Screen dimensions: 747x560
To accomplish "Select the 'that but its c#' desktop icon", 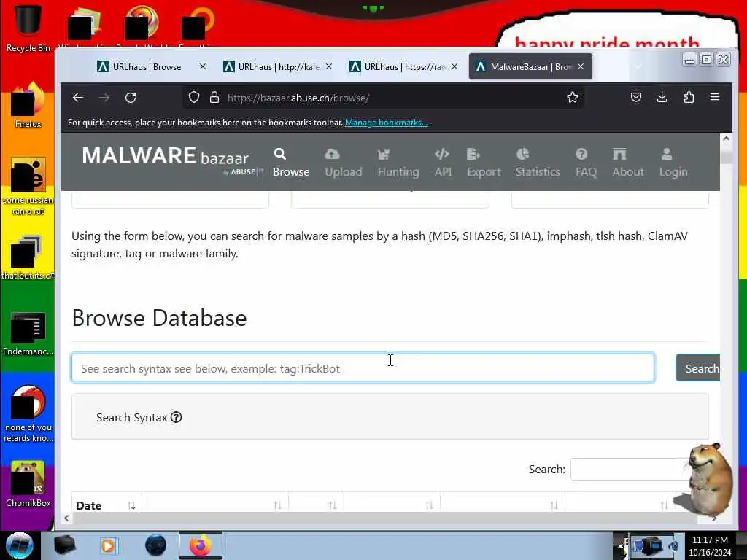I will 28,257.
